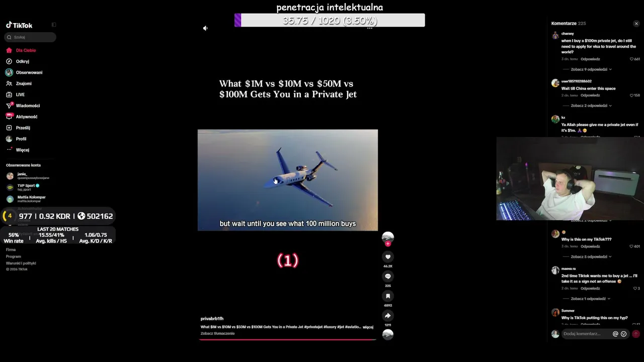Reply to charsey's comment with Odpowiedz
Viewport: 644px width, 362px height.
[590, 59]
